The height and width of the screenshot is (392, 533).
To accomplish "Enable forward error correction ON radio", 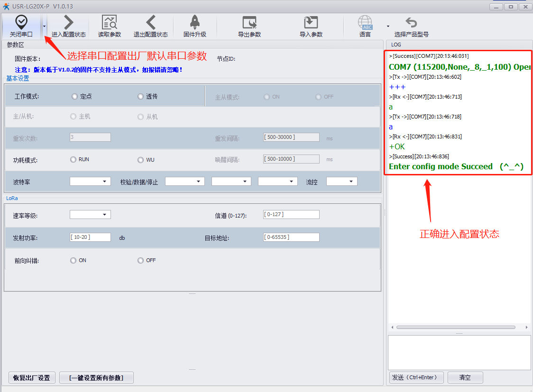I will pyautogui.click(x=73, y=260).
